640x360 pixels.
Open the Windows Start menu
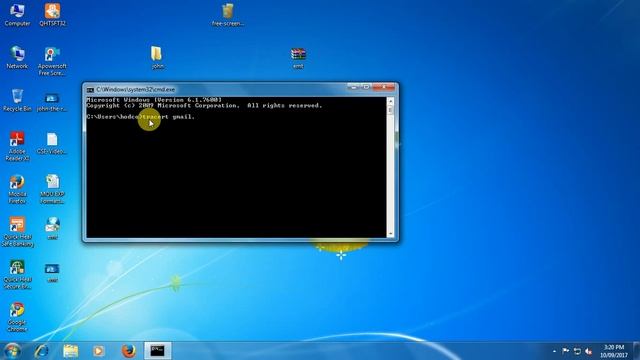pos(12,351)
